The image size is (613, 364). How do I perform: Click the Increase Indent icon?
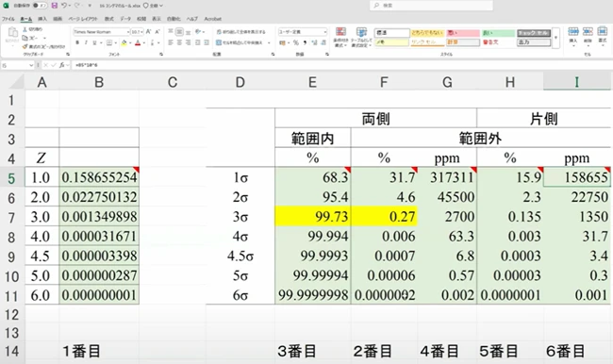[207, 42]
